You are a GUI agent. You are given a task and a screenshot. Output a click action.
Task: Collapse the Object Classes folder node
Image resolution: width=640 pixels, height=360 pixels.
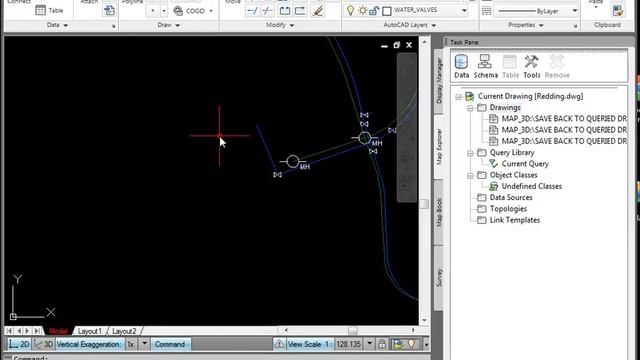click(470, 175)
